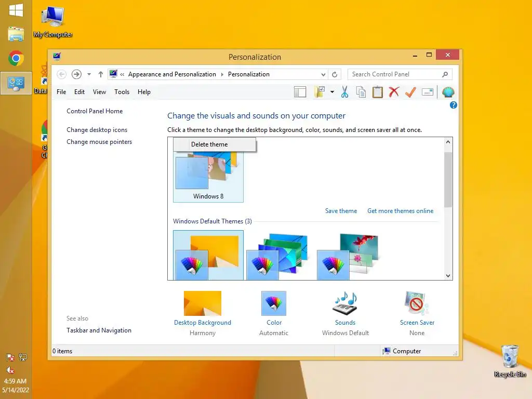
Task: Click the teal shell icon in toolbar
Action: 448,92
